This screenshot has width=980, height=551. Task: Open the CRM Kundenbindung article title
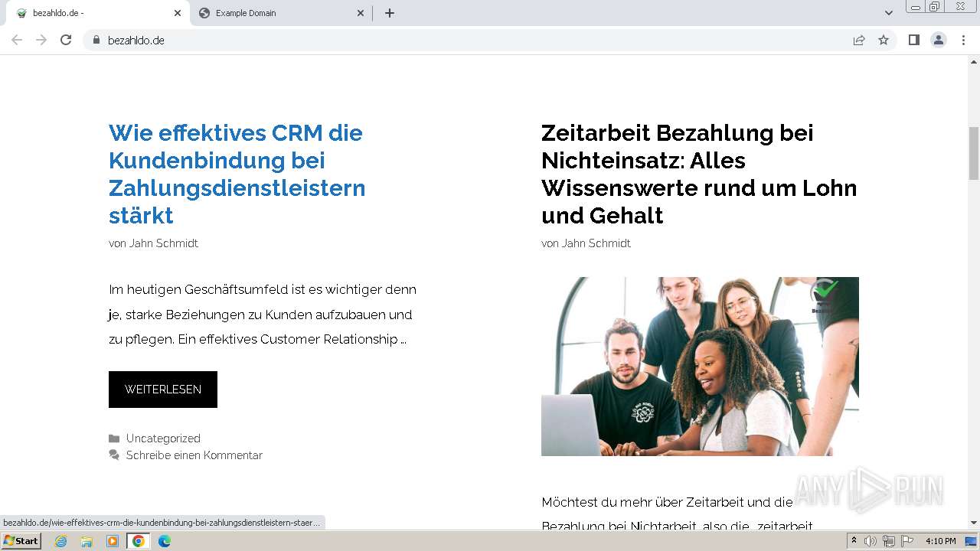click(237, 174)
